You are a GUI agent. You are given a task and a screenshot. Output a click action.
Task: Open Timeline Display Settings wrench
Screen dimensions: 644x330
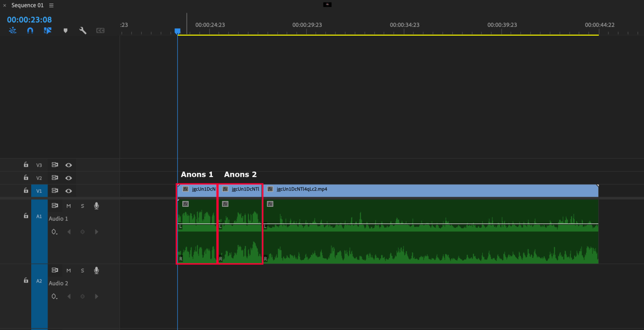click(83, 31)
